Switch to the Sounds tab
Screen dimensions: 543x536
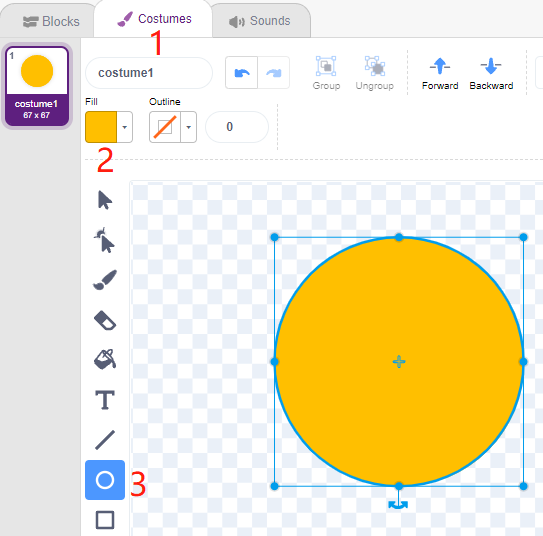click(260, 21)
